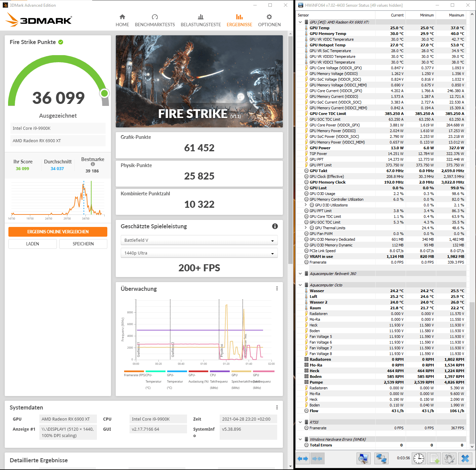Open the HOME tab in 3DMark
476x470 pixels.
[x=122, y=21]
